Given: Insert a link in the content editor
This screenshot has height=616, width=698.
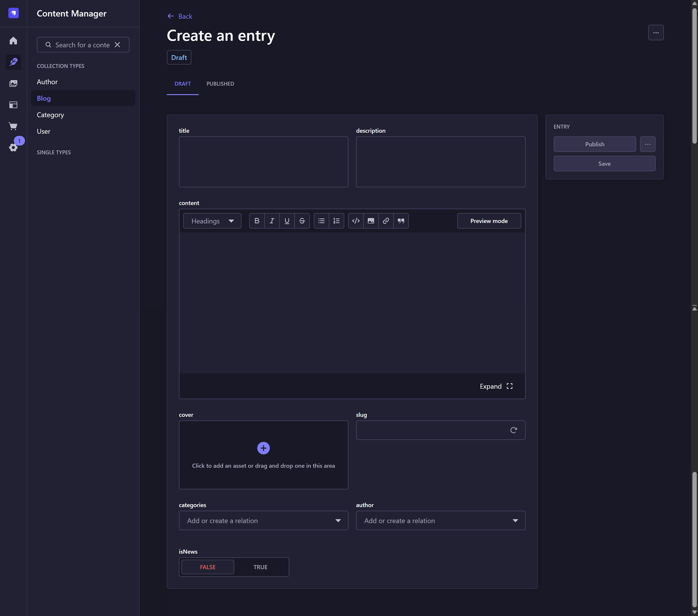Looking at the screenshot, I should (x=385, y=221).
